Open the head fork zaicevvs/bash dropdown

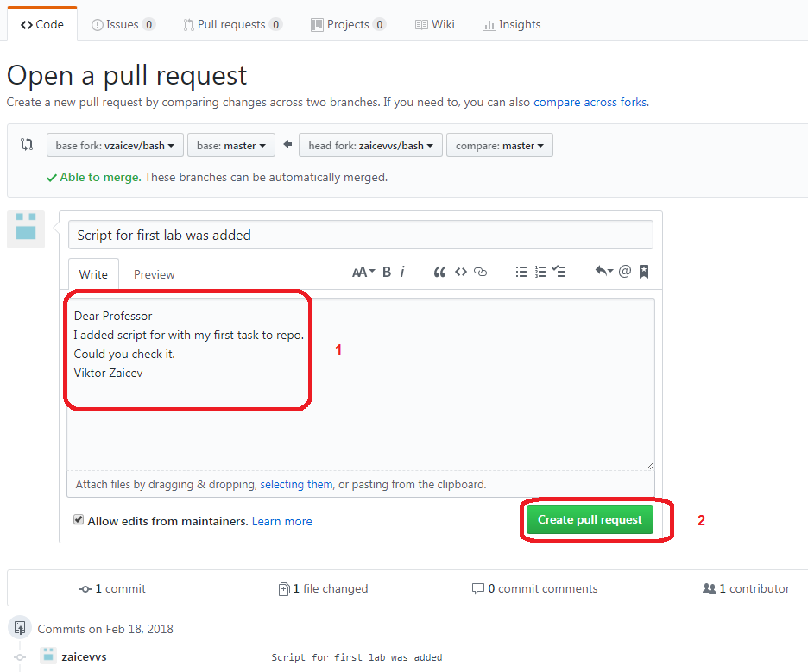370,145
